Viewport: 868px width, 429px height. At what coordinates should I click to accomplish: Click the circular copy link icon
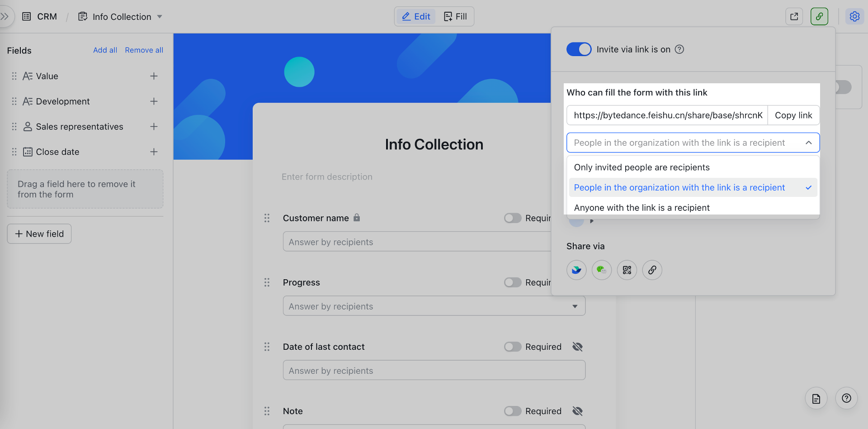[652, 270]
